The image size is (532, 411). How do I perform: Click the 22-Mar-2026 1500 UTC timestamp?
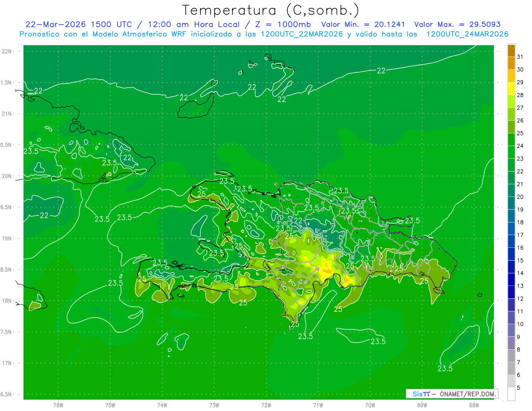[78, 24]
